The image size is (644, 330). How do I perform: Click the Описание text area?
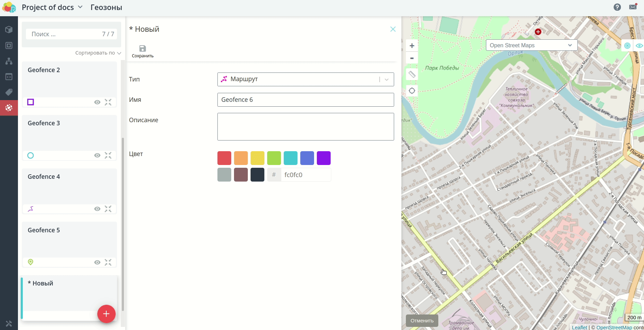(x=306, y=127)
